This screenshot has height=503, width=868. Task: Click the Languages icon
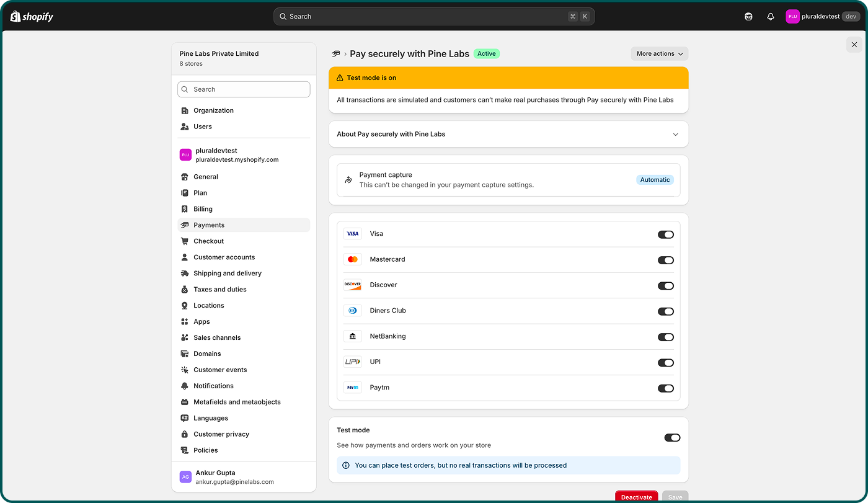point(184,419)
